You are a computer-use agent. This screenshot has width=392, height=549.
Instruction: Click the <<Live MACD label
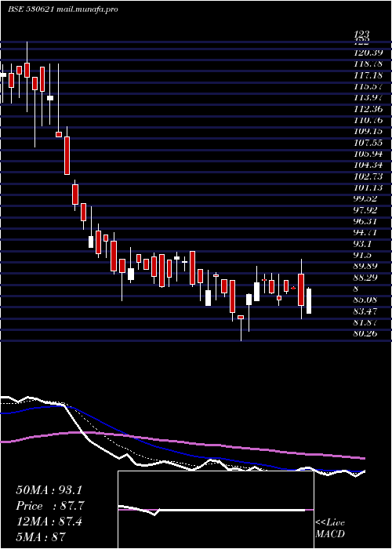point(330,529)
